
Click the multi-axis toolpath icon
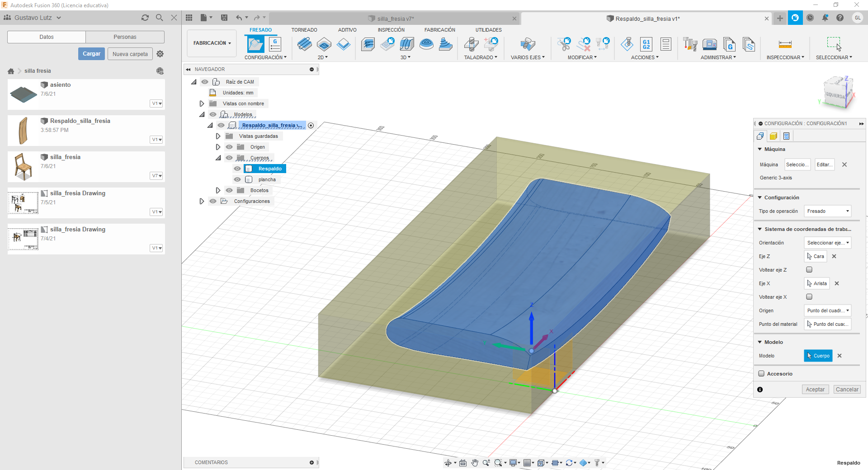point(528,44)
